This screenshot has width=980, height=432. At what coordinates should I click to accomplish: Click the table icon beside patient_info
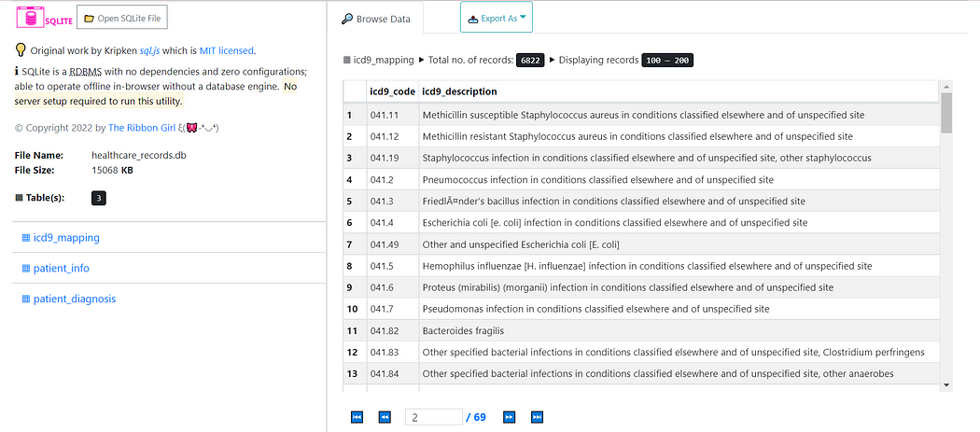pyautogui.click(x=25, y=268)
